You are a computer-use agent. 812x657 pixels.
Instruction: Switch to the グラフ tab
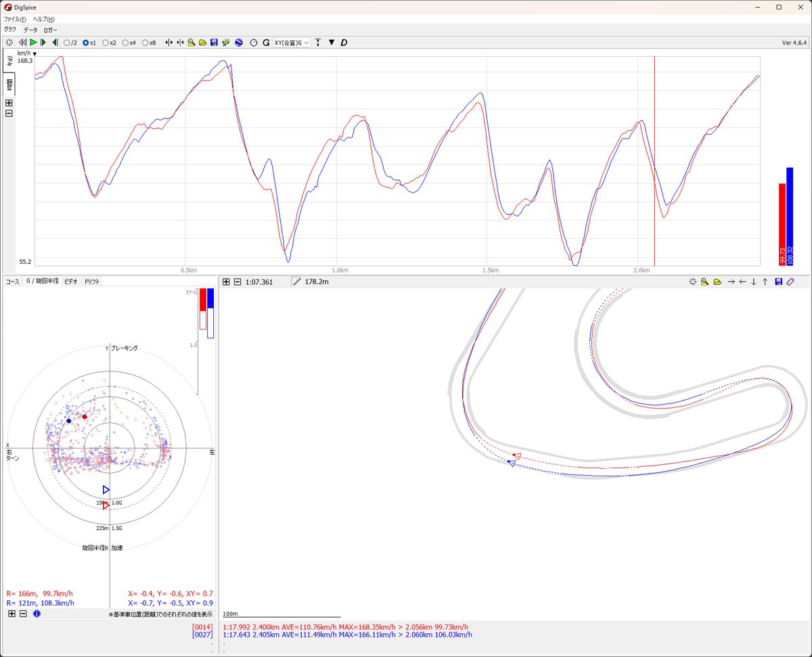(10, 30)
